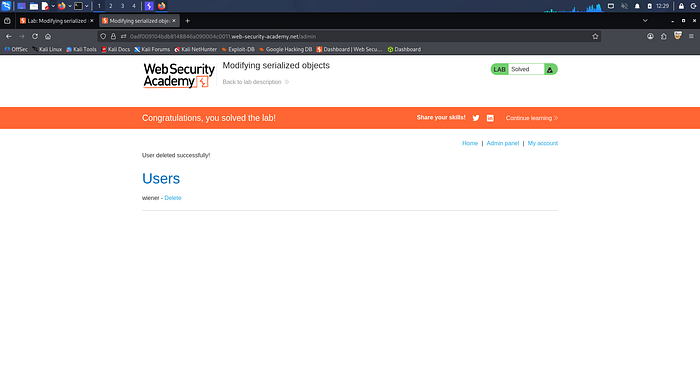Open the Admin panel link

(503, 143)
